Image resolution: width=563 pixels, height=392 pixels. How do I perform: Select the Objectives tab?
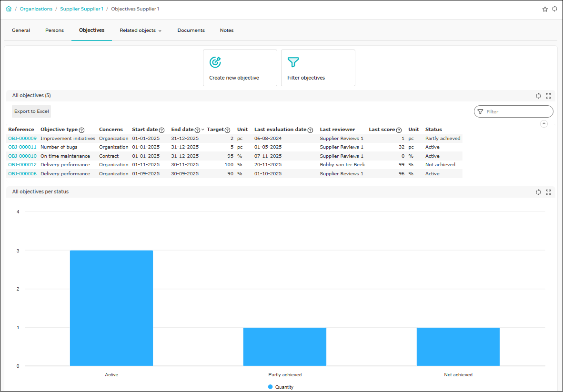click(x=91, y=30)
